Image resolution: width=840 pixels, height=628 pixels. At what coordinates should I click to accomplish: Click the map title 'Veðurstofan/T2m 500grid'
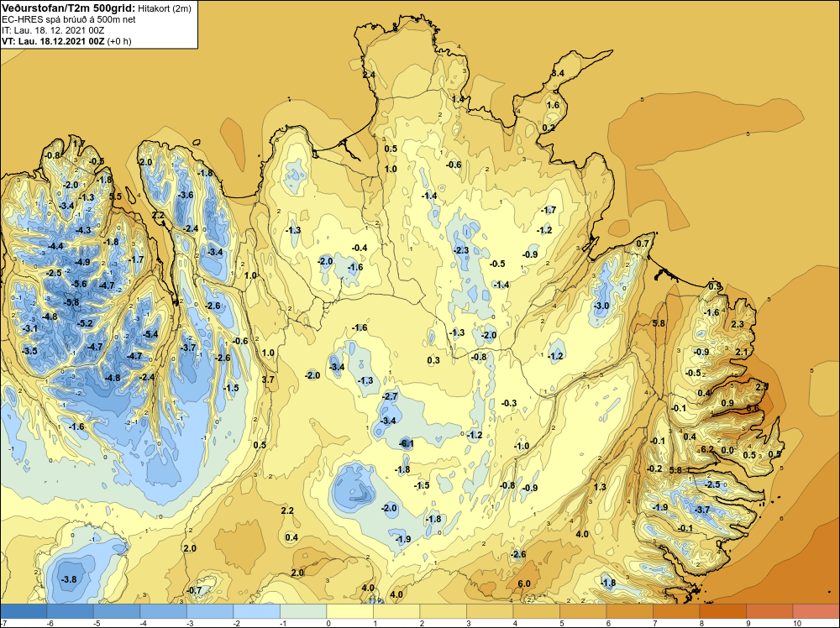[x=68, y=8]
